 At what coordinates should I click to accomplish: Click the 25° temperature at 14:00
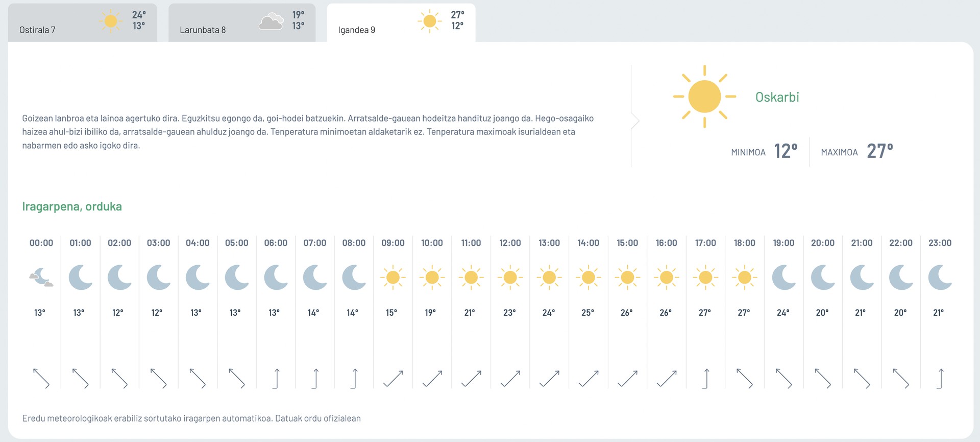pyautogui.click(x=587, y=313)
